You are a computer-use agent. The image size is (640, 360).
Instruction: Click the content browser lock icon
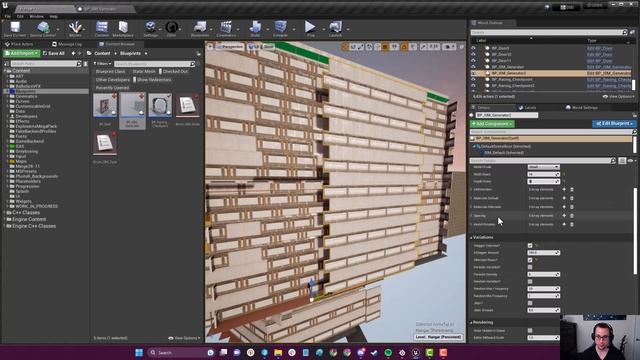(x=198, y=53)
